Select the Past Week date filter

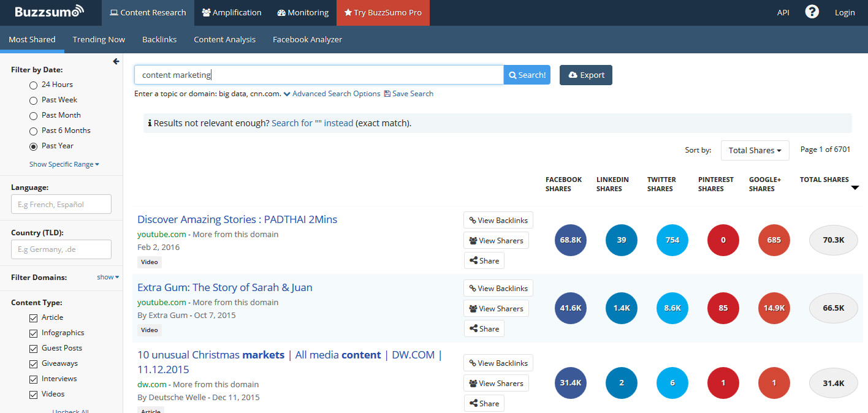coord(34,100)
